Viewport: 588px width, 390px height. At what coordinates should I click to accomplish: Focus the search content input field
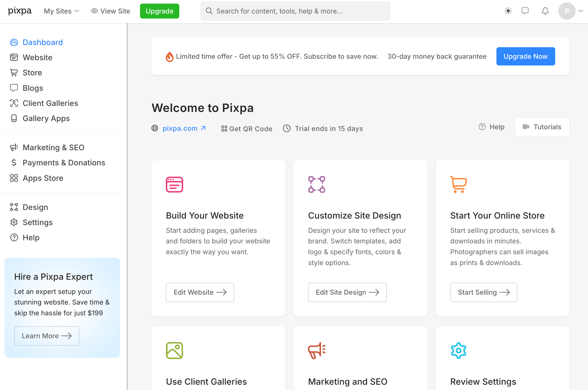pos(295,11)
